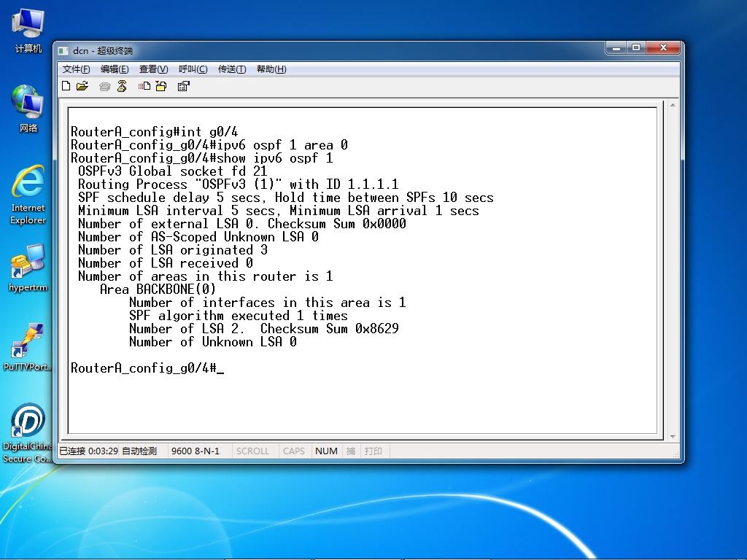
Task: Select the 网络 desktop icon
Action: [x=28, y=109]
